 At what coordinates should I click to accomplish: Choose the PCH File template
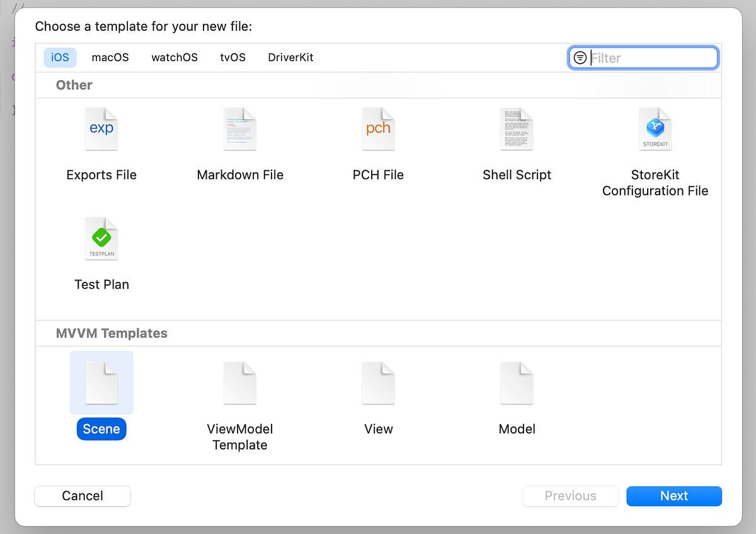coord(378,129)
